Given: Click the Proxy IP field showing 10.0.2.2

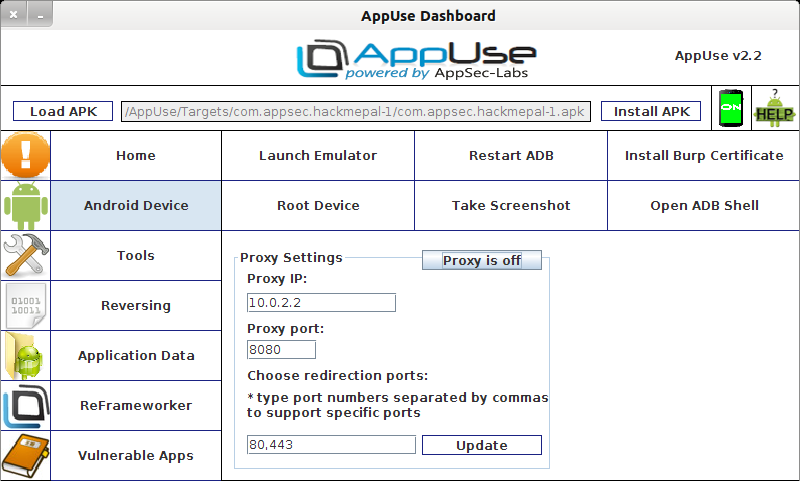Looking at the screenshot, I should [x=321, y=302].
